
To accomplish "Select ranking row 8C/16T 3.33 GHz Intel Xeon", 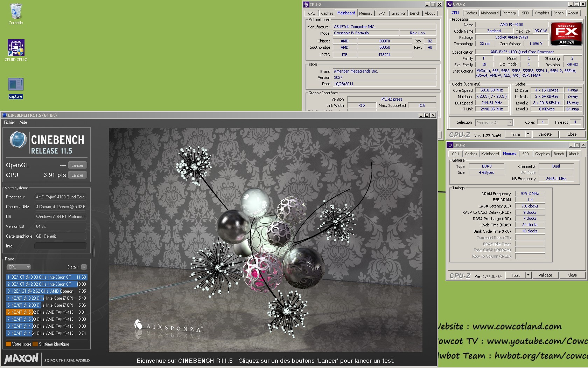I will point(46,277).
